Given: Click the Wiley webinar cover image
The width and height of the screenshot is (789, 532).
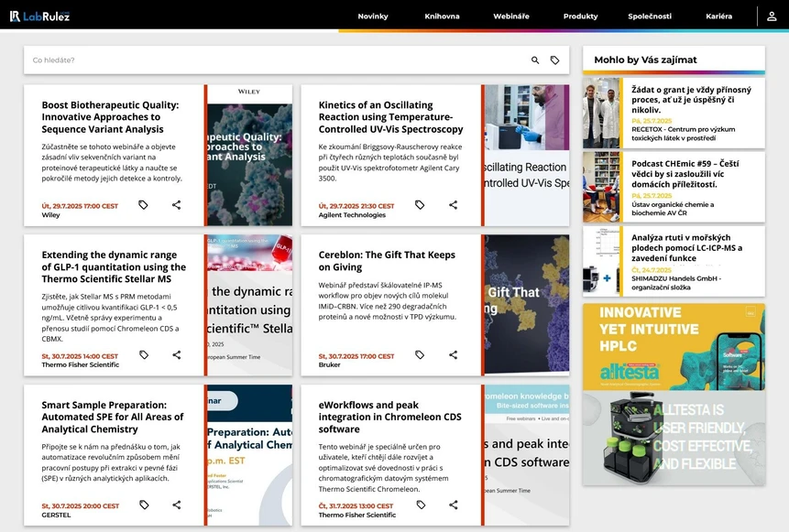Looking at the screenshot, I should pos(249,156).
